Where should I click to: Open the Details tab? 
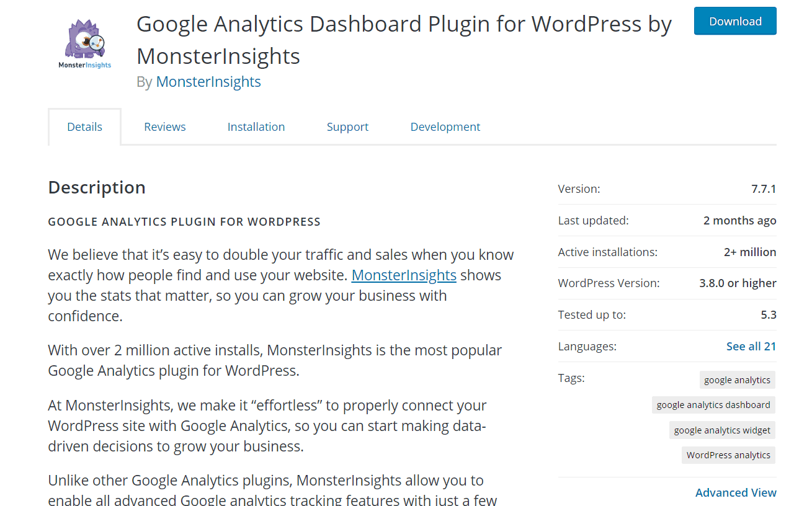[84, 126]
